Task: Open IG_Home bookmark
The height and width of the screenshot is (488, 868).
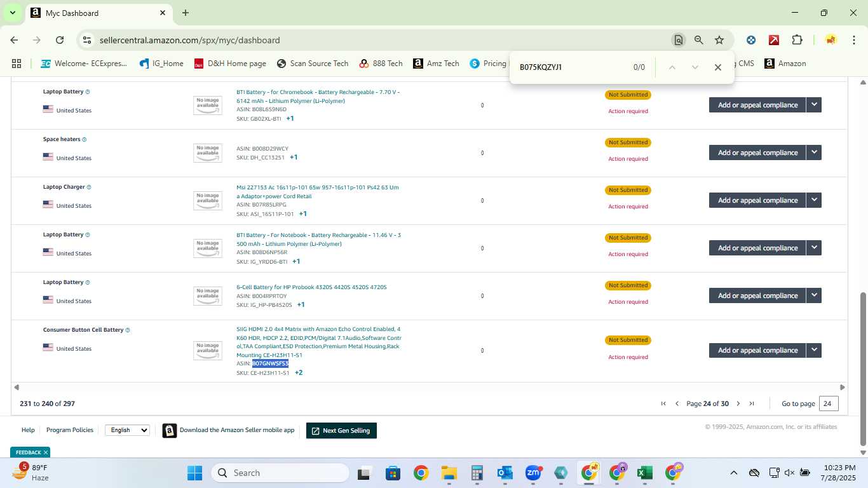Action: 160,64
